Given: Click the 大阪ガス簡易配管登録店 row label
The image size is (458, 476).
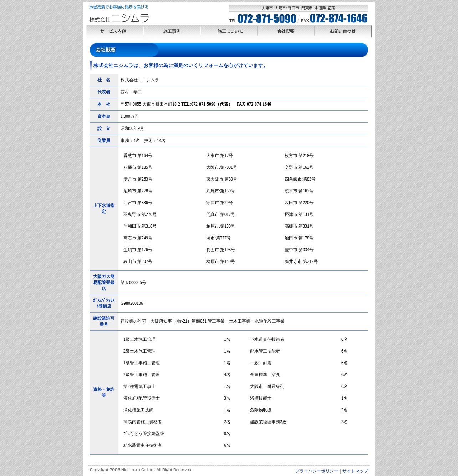Looking at the screenshot, I should (104, 283).
